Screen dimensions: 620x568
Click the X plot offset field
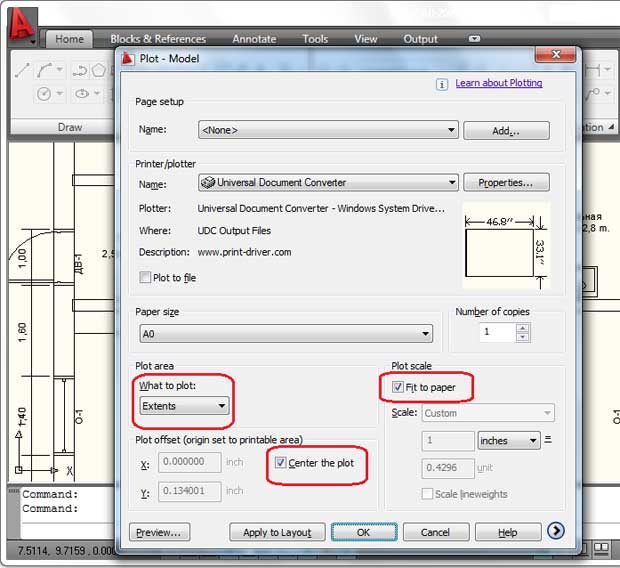(190, 462)
